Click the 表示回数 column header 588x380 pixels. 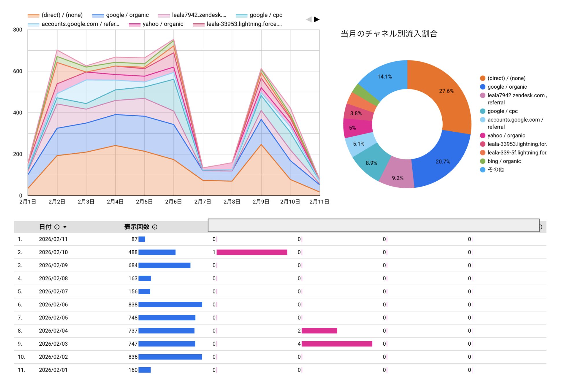pyautogui.click(x=137, y=227)
